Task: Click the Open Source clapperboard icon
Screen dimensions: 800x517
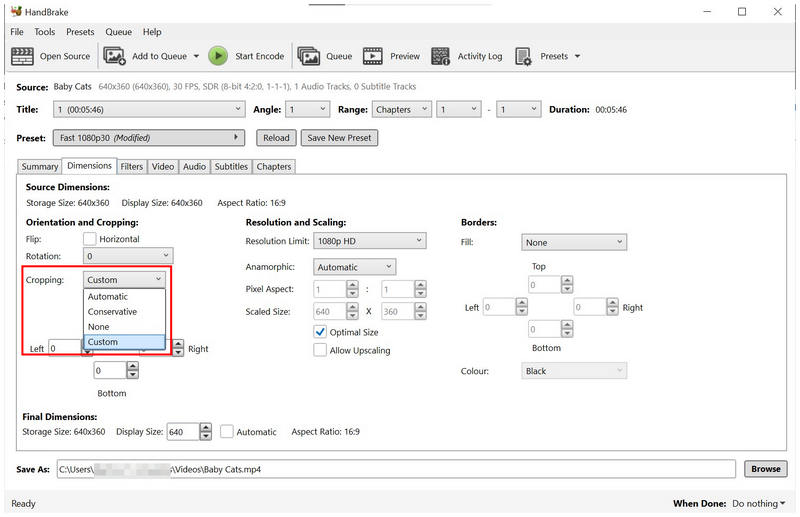Action: tap(22, 56)
